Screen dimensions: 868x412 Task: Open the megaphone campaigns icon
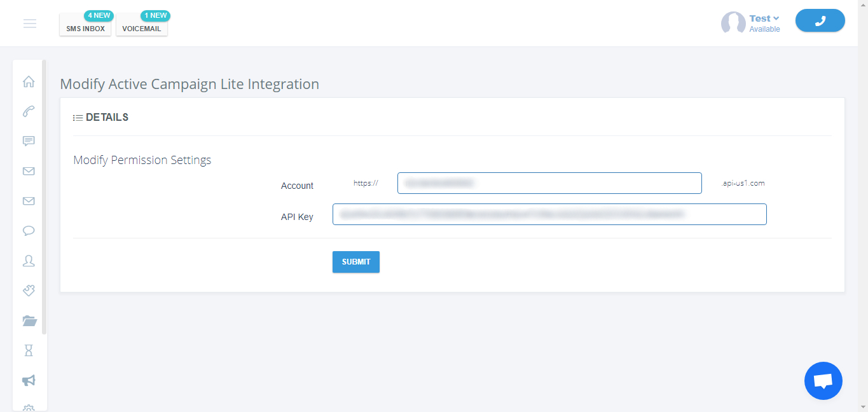point(29,380)
